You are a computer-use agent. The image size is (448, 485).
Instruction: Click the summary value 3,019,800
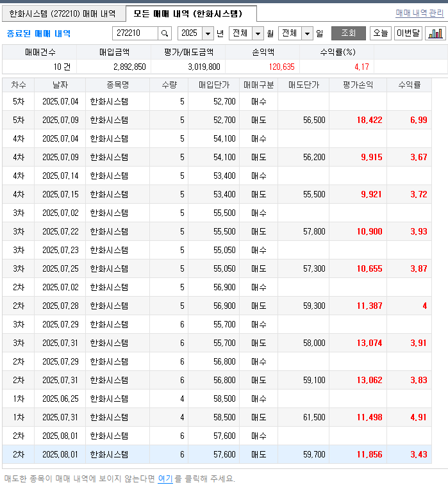[204, 67]
